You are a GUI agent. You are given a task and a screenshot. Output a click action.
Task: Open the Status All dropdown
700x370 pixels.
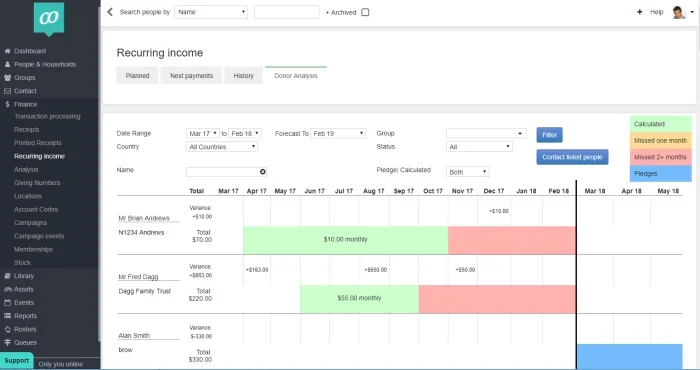click(x=479, y=147)
